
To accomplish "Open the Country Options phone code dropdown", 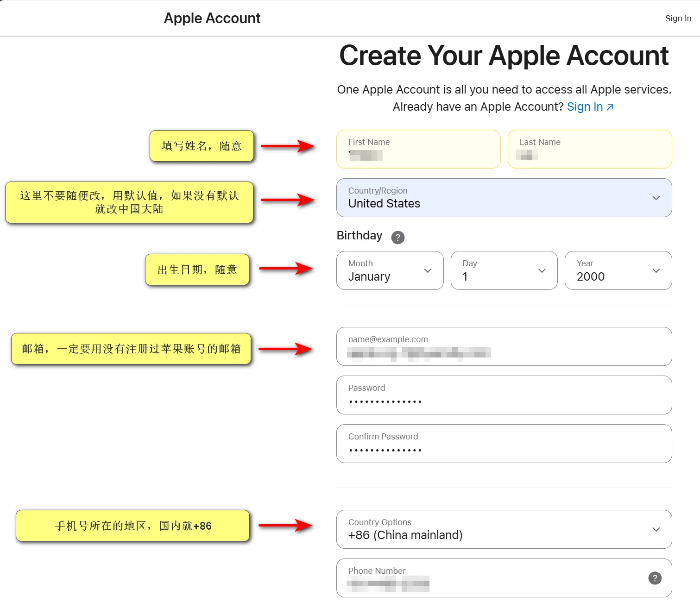I will 504,529.
